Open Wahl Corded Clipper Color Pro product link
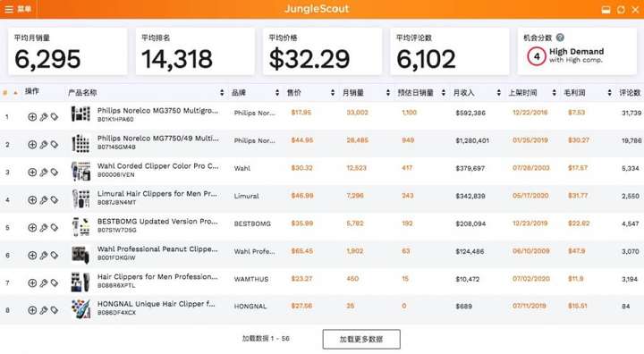The height and width of the screenshot is (354, 644). coord(158,166)
